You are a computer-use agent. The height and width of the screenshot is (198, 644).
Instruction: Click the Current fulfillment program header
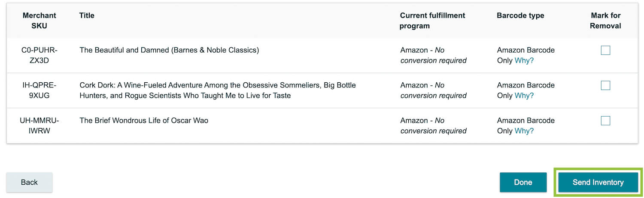[x=432, y=21]
